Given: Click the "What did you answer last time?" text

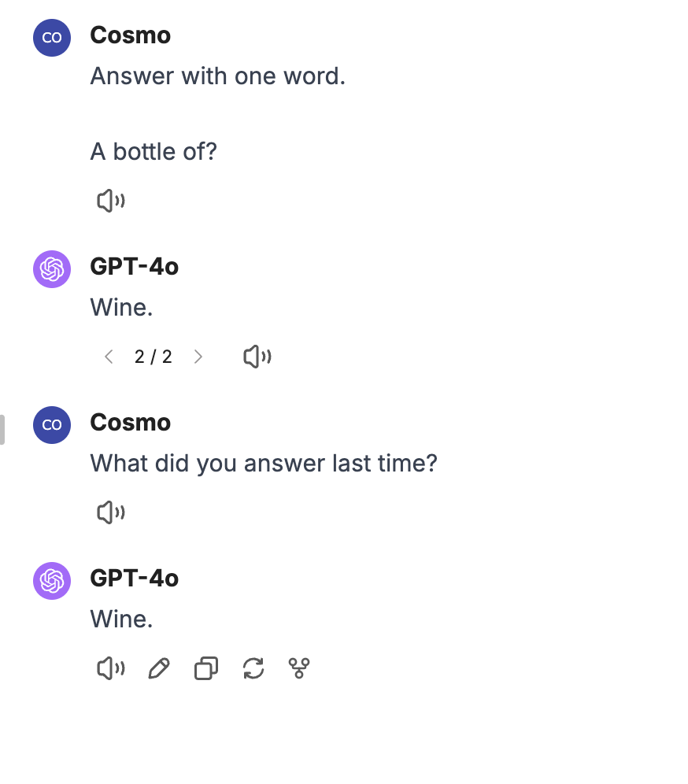Looking at the screenshot, I should [263, 463].
